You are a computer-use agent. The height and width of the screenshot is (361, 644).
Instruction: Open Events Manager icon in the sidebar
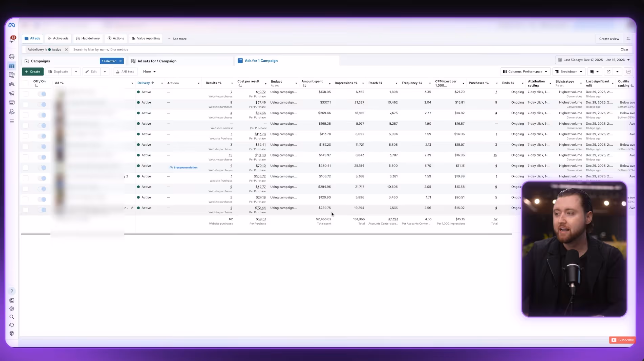pyautogui.click(x=12, y=111)
